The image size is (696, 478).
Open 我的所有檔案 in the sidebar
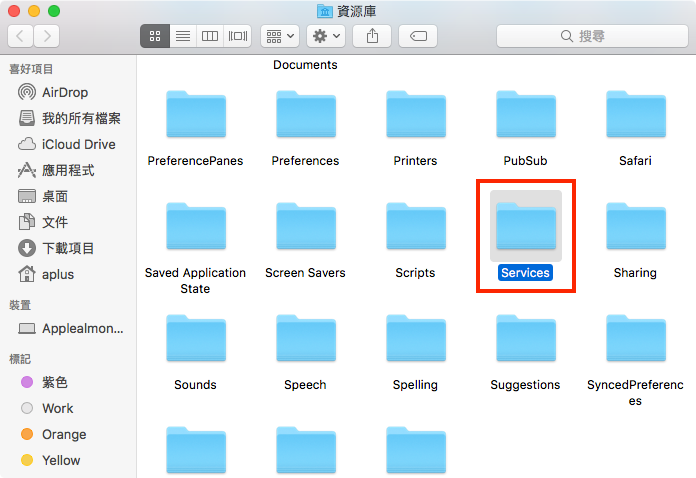pos(68,119)
